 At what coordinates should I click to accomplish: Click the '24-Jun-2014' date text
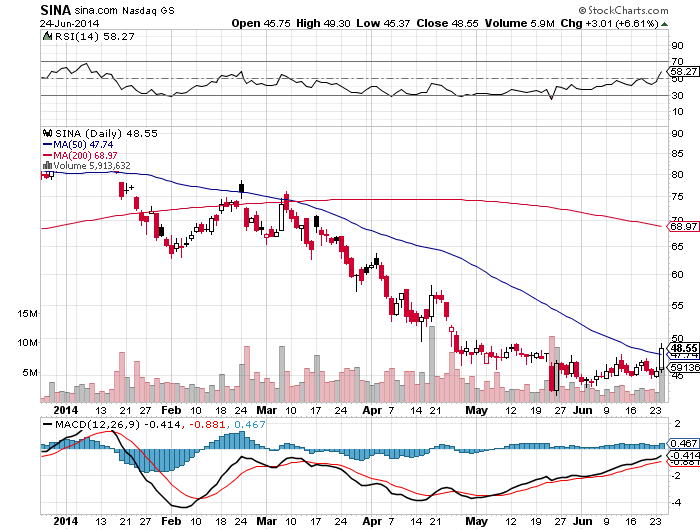70,23
